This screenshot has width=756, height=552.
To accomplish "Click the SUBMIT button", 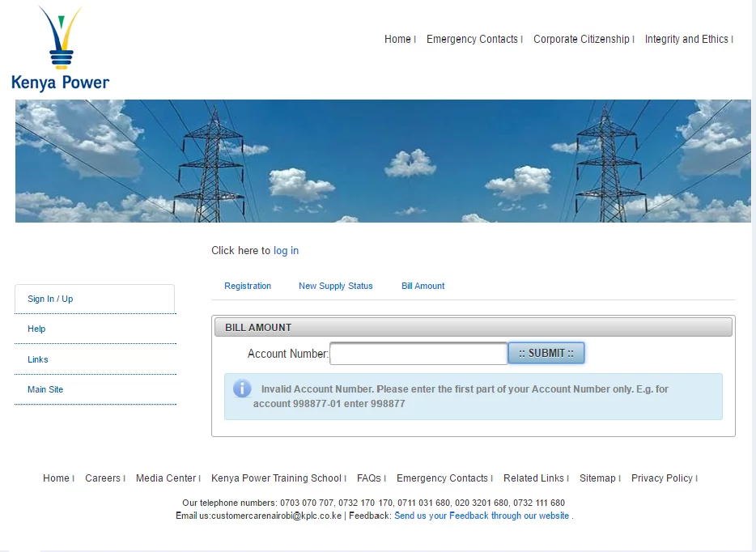I will (546, 353).
